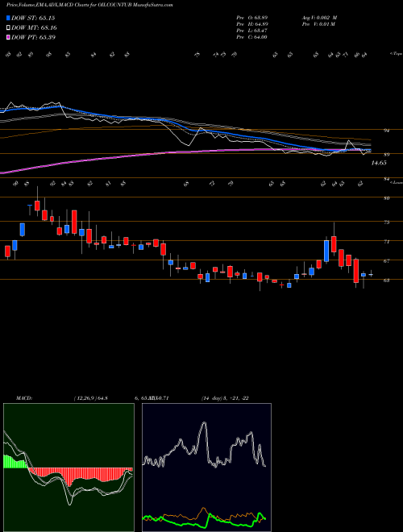The width and height of the screenshot is (403, 532).
Task: Select the 'DOW ST: 65.15' legend text
Action: 33,18
